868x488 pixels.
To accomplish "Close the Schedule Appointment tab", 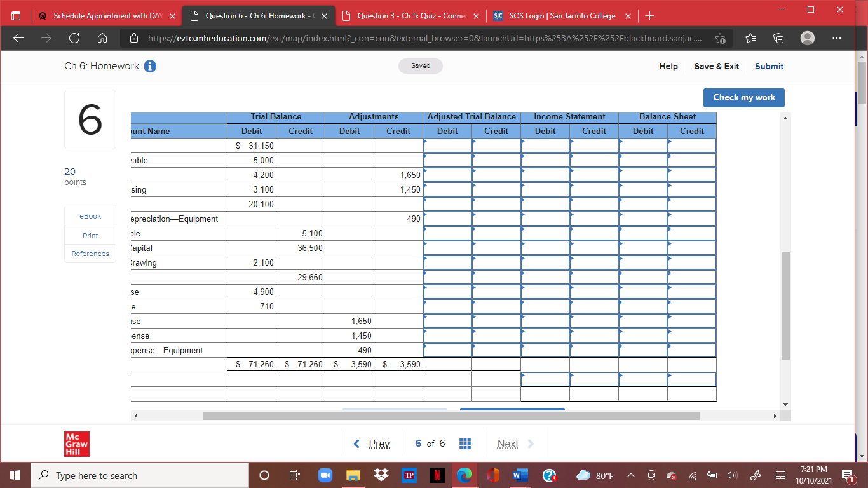I will point(173,16).
